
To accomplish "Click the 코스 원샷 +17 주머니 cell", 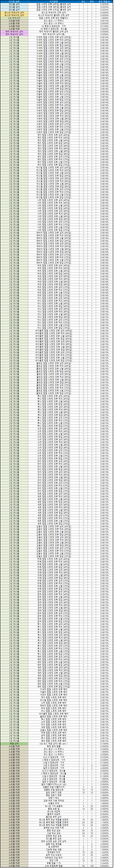I will [x=54, y=20].
